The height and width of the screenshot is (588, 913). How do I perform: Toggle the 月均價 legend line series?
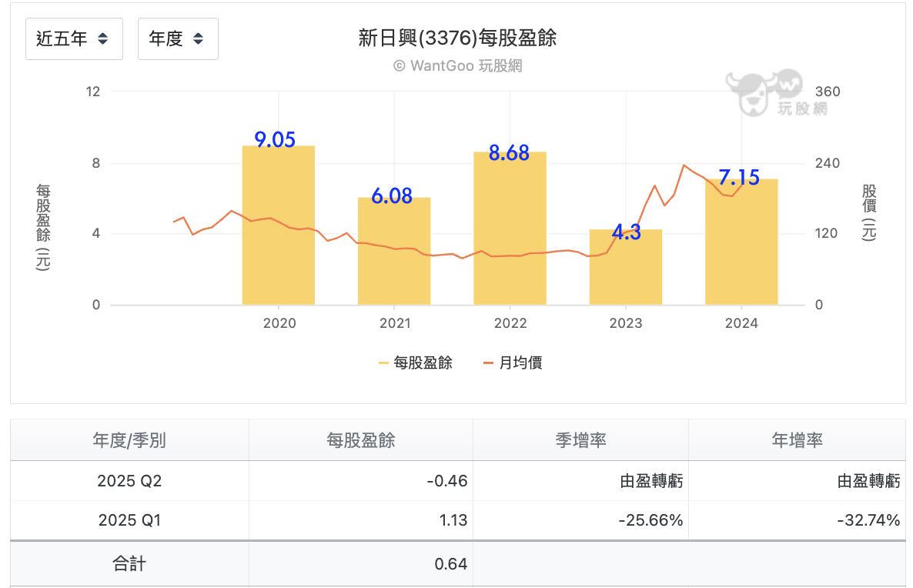pos(513,362)
